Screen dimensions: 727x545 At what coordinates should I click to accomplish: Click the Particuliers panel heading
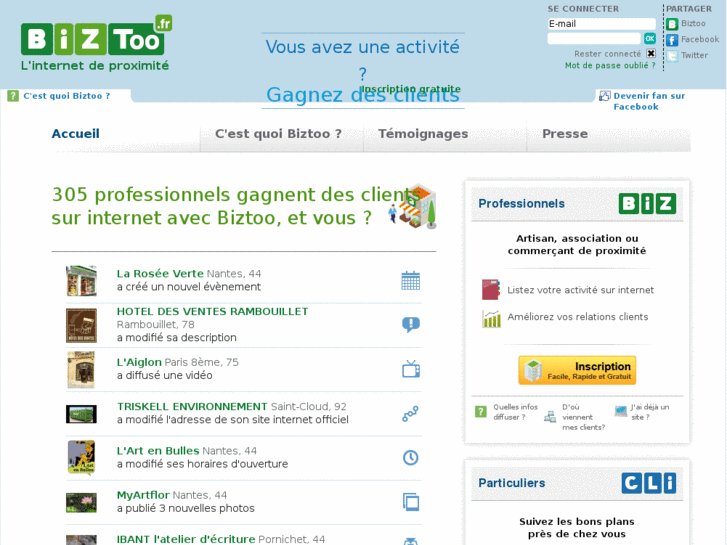511,483
